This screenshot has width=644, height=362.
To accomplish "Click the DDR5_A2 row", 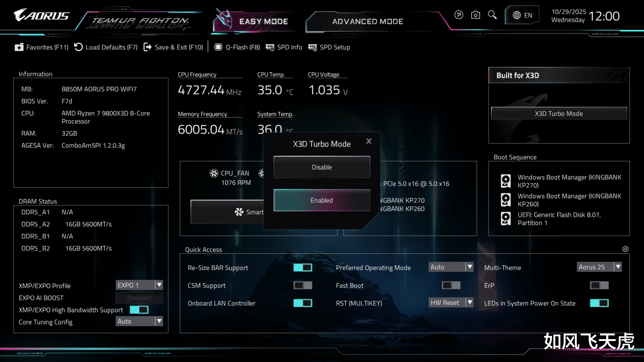I will click(x=67, y=224).
